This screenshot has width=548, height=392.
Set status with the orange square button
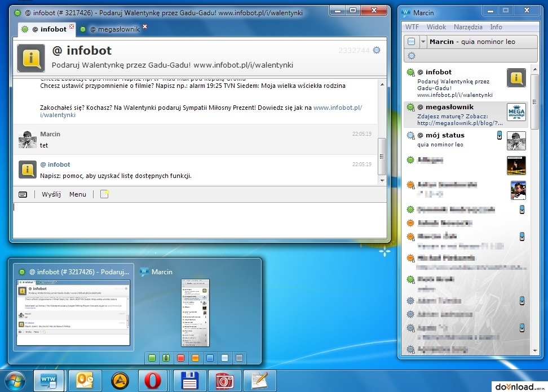[x=196, y=358]
